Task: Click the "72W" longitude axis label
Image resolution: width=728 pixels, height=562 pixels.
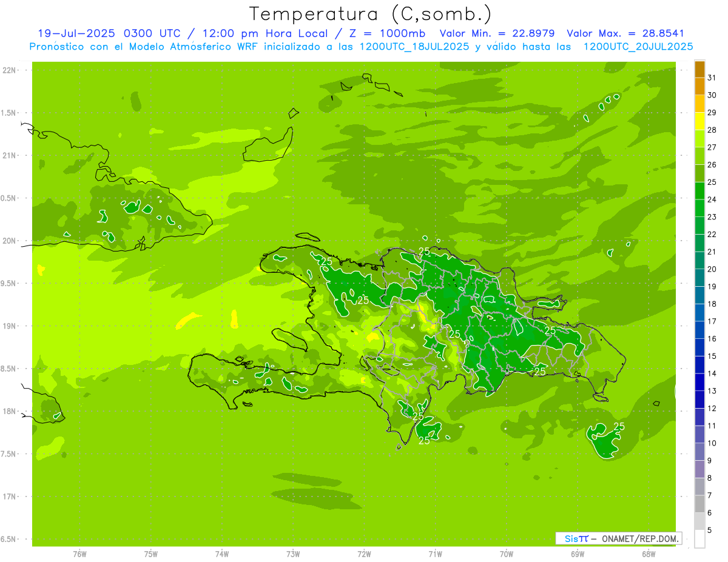Action: tap(364, 554)
